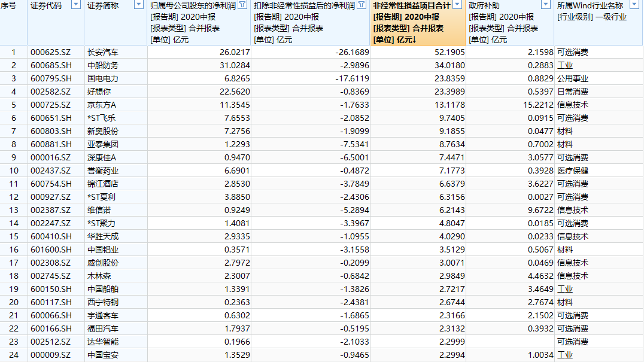Screen dimensions: 644x362
Task: Open the 非经常性损益项目合计 column dropdown
Action: [x=457, y=5]
